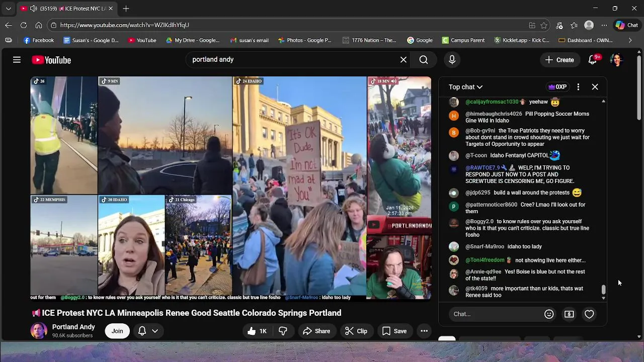The image size is (644, 362).
Task: Click the YouTube logo
Action: 51,60
